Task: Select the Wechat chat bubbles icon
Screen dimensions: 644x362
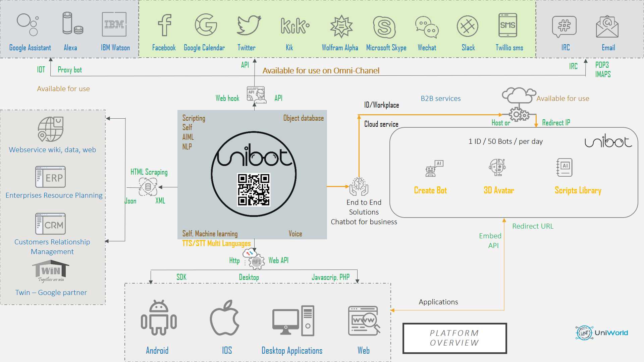Action: pos(427,27)
